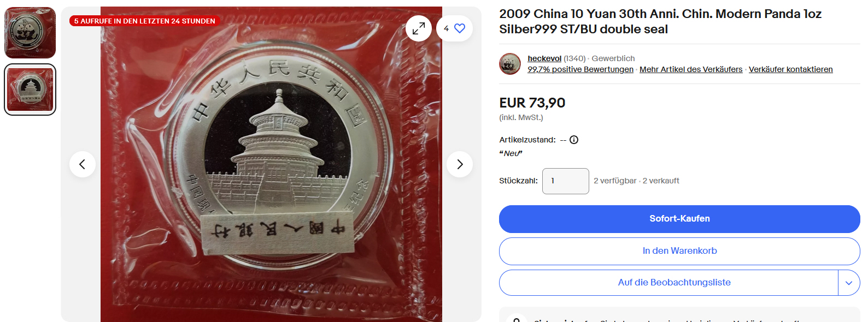
Task: Click the seller feedback count 1340
Action: [574, 58]
